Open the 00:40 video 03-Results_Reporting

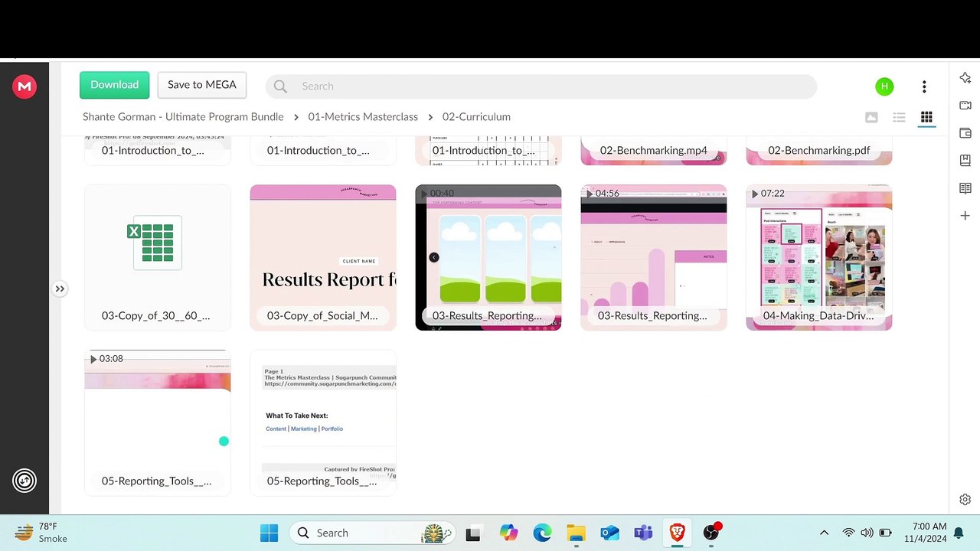coord(488,258)
